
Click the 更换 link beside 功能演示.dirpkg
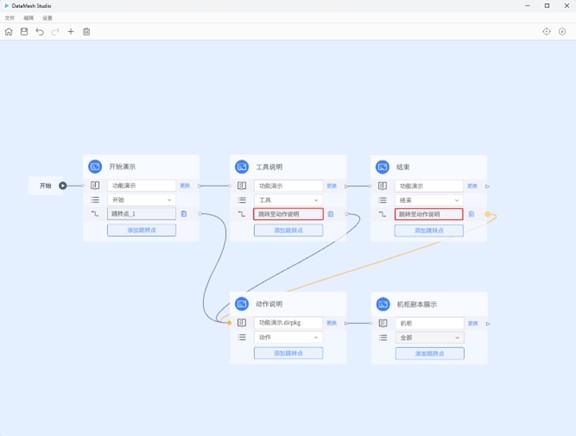[x=332, y=323]
